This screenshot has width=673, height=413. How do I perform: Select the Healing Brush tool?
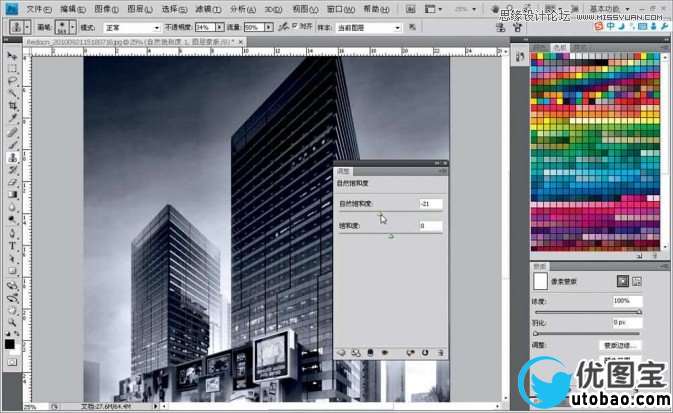click(12, 132)
